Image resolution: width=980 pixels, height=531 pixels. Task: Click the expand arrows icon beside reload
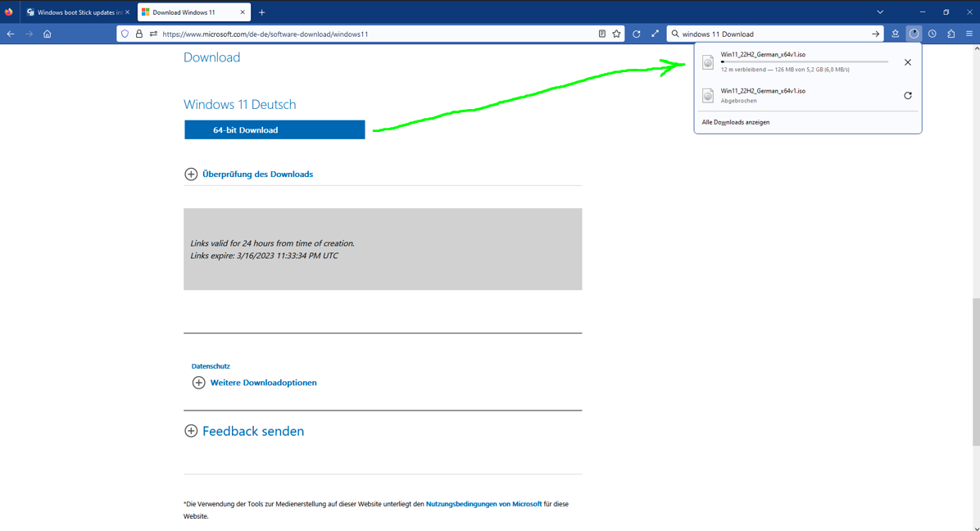(655, 34)
